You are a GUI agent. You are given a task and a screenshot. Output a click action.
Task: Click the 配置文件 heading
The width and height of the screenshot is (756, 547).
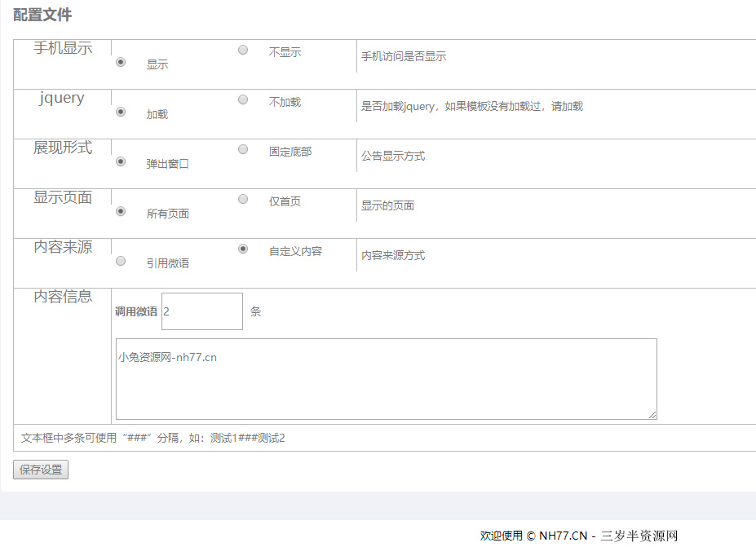(42, 15)
